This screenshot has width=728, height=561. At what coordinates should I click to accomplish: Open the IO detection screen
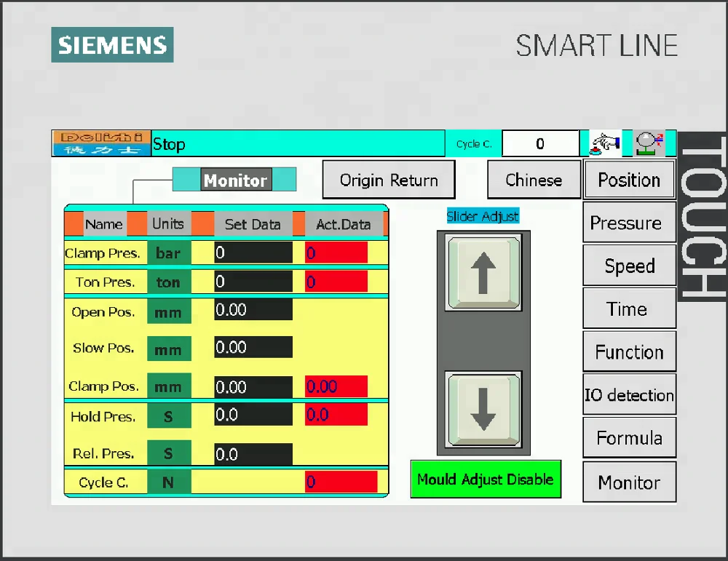629,395
